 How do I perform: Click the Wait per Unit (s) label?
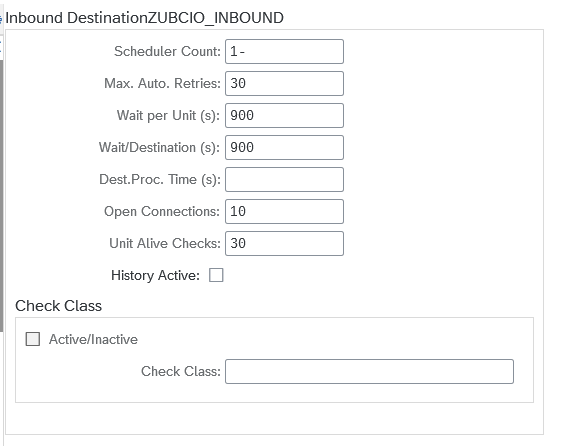click(168, 116)
